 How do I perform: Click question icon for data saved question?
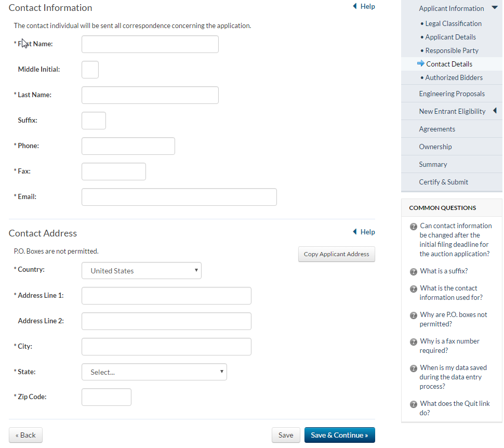414,368
